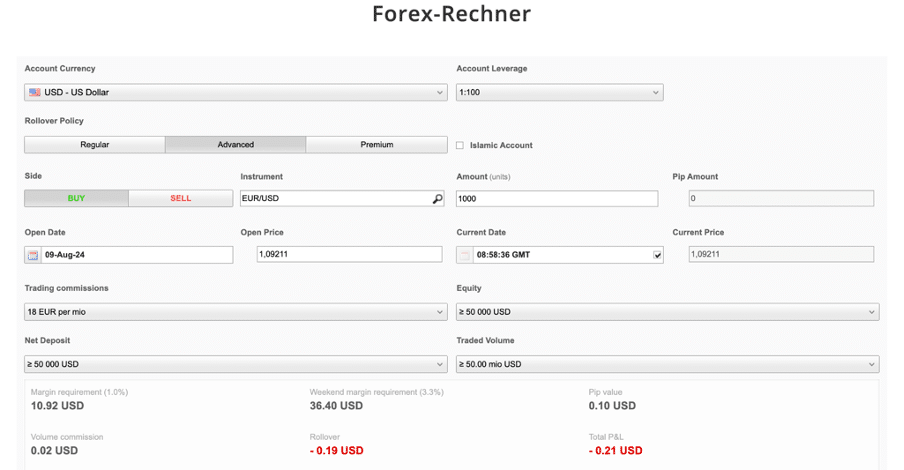Expand the Account Leverage 1:100 dropdown
Image resolution: width=904 pixels, height=470 pixels.
pyautogui.click(x=559, y=92)
